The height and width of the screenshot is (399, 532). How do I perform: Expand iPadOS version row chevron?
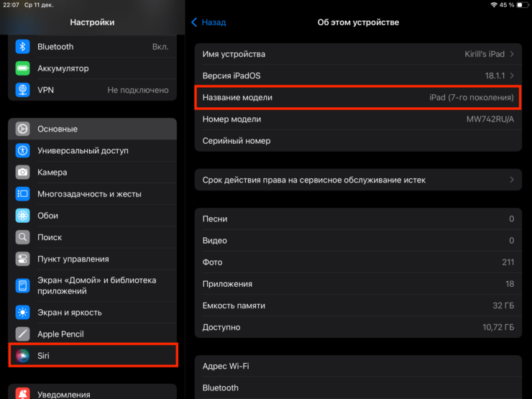coord(512,75)
